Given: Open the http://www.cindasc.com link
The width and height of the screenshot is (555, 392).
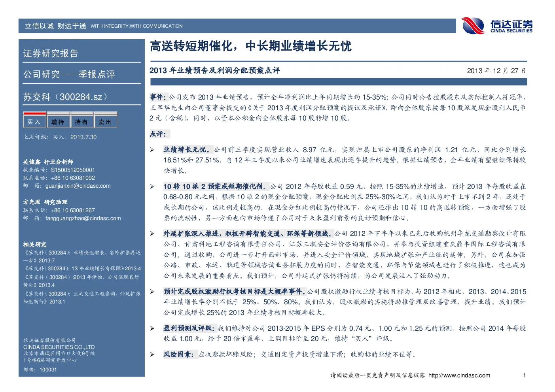Looking at the screenshot, I should click(459, 375).
